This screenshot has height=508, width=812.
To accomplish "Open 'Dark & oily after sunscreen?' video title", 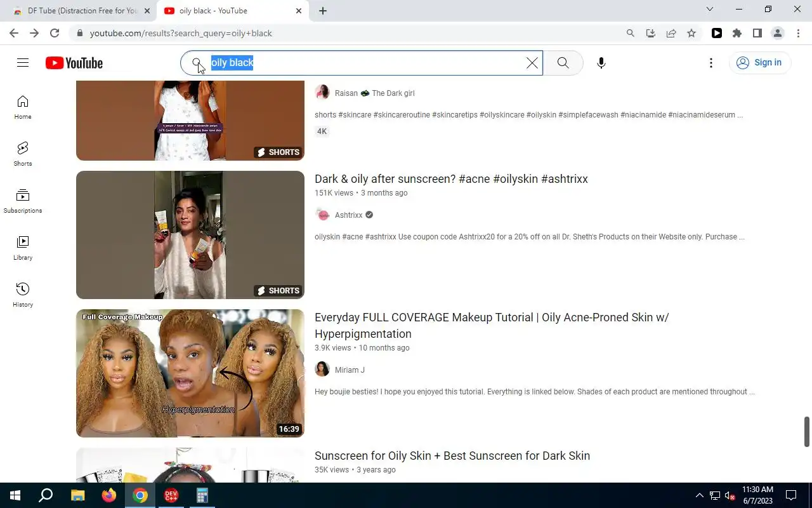I will point(451,179).
